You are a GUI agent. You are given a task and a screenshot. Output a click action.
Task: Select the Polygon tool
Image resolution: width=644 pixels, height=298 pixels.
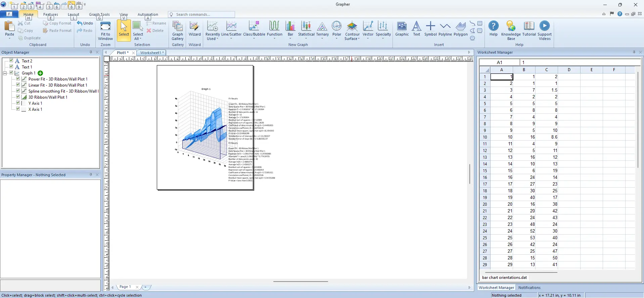pos(460,29)
